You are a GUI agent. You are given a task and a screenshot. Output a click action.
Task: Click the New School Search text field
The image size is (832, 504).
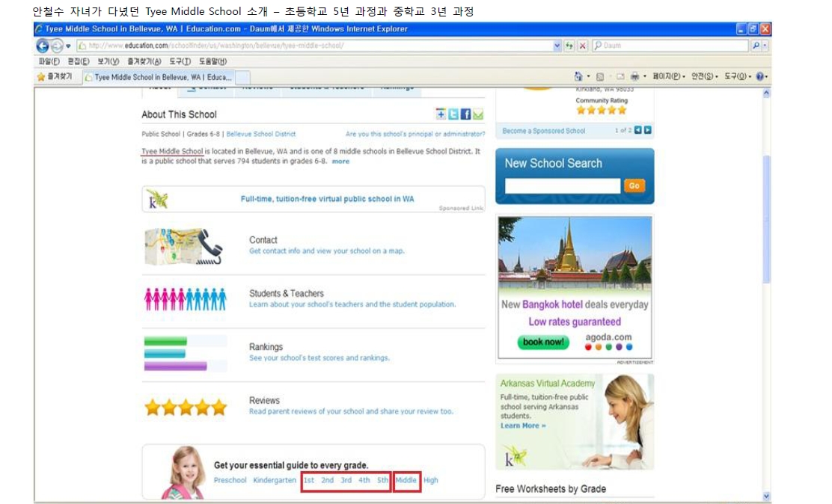(562, 185)
